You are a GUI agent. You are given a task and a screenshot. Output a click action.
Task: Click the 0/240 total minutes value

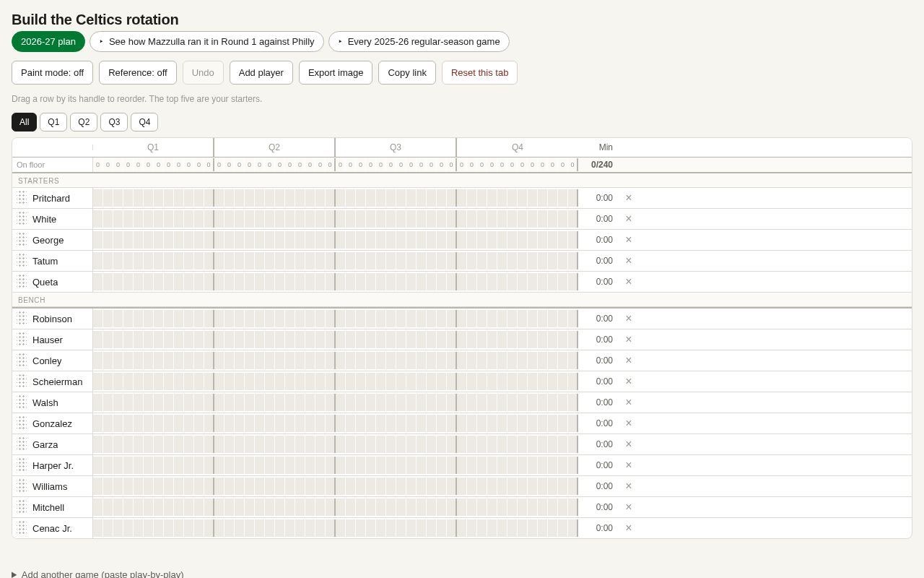click(x=602, y=165)
